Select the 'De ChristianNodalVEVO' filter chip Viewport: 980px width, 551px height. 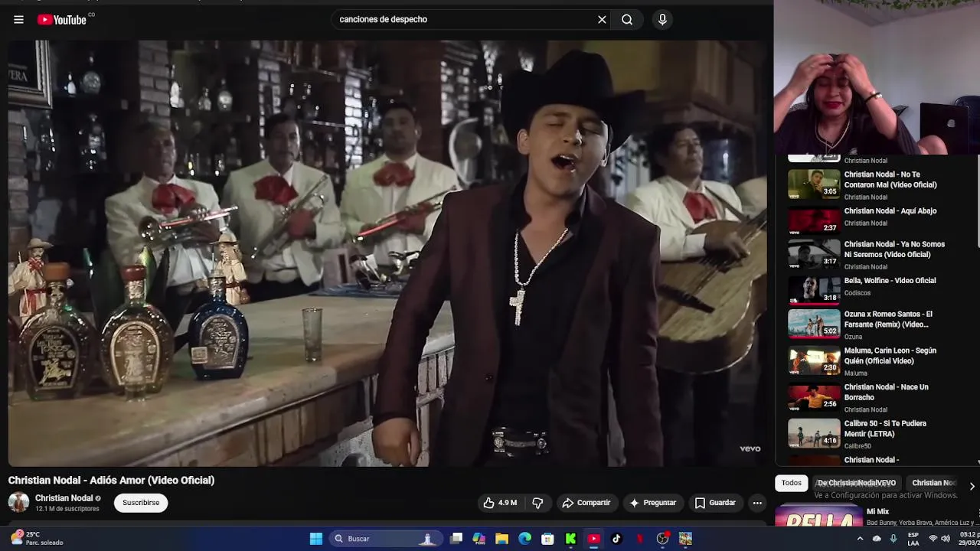tap(856, 483)
